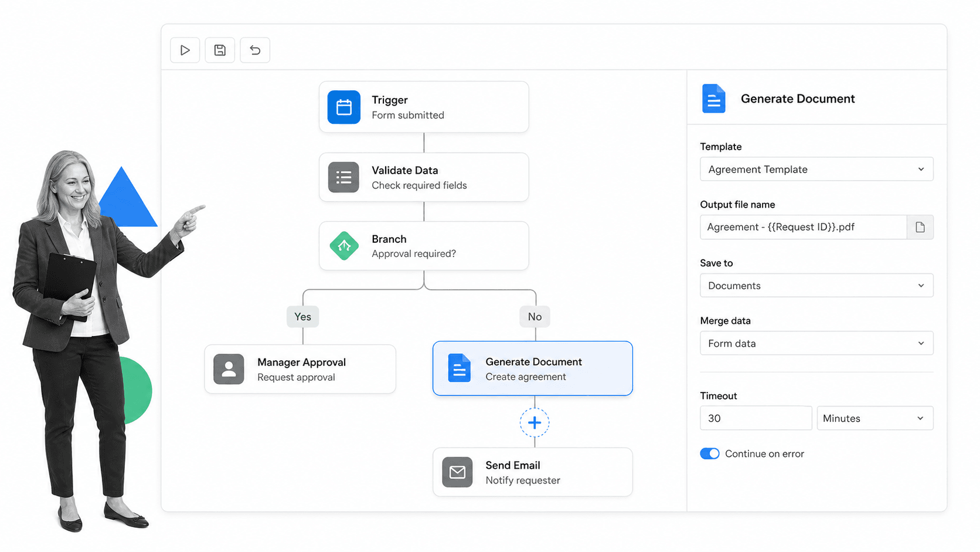Add a step with the plus circle
This screenshot has height=552, width=980.
point(535,422)
